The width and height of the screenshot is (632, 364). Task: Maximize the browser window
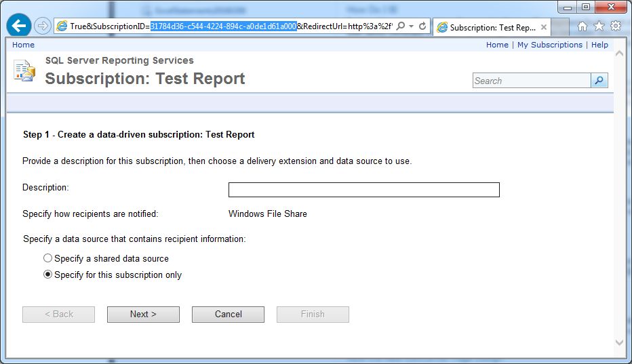tap(586, 7)
